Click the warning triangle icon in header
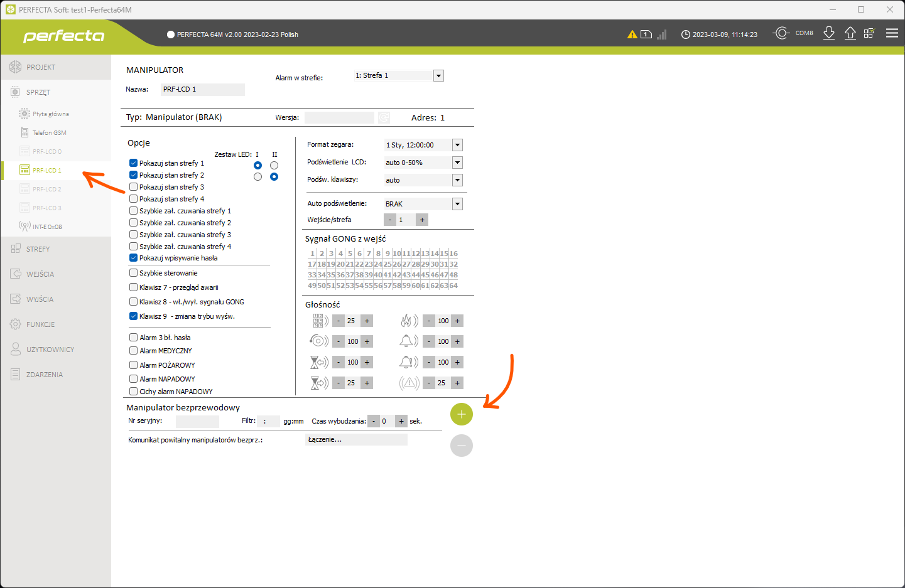 coord(632,35)
